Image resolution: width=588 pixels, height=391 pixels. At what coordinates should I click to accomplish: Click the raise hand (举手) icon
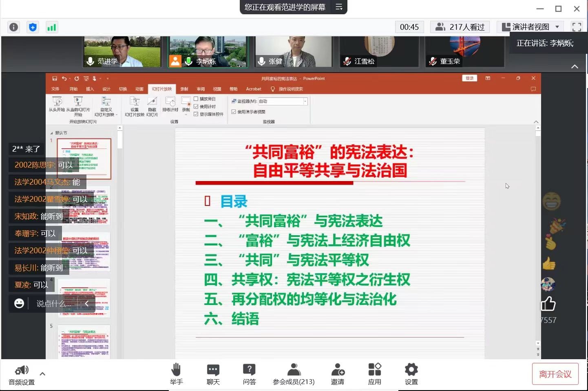176,373
